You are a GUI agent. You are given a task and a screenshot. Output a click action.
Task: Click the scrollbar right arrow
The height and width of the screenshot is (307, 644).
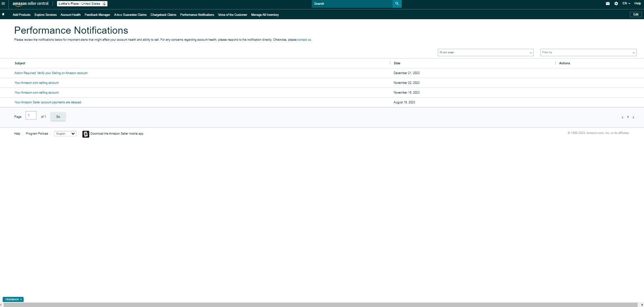[642, 305]
